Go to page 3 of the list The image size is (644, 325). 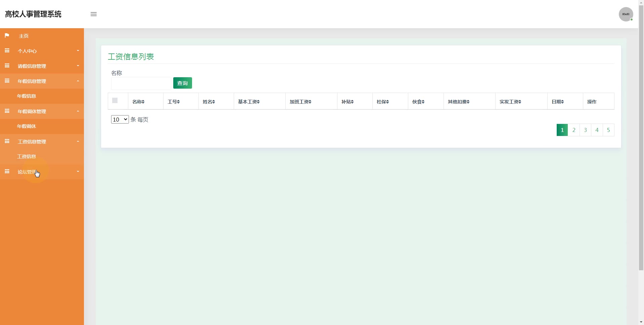(586, 130)
